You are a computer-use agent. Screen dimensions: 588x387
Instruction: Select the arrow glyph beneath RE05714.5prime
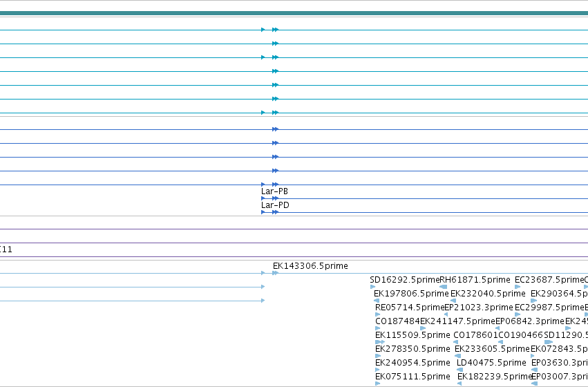coord(378,314)
